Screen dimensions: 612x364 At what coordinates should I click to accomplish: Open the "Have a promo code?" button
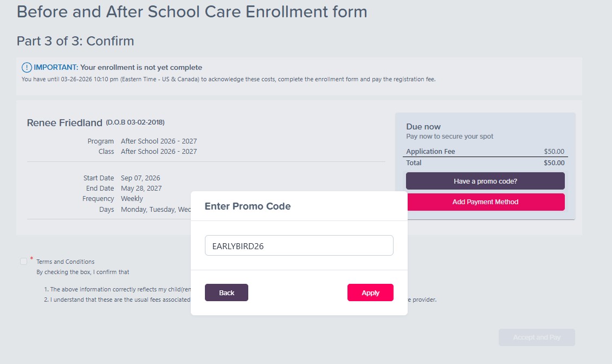pyautogui.click(x=485, y=181)
